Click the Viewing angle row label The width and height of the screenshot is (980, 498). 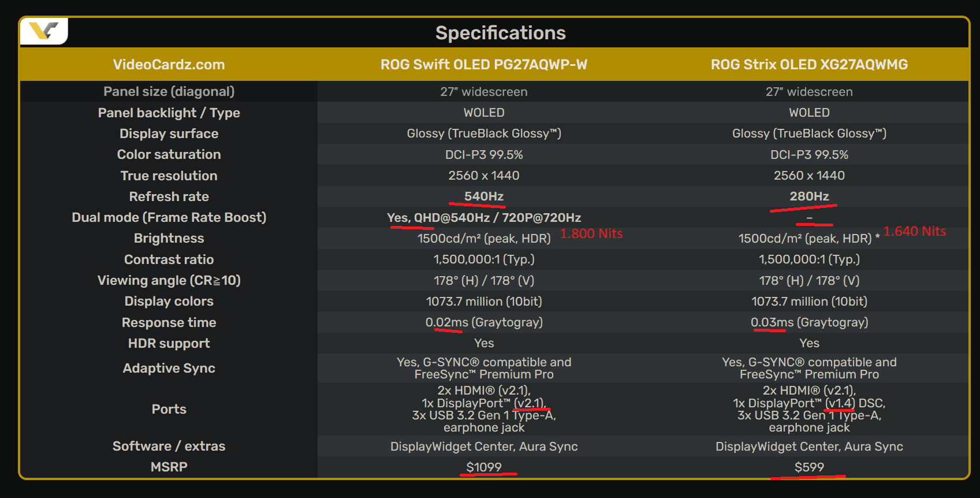tap(169, 280)
